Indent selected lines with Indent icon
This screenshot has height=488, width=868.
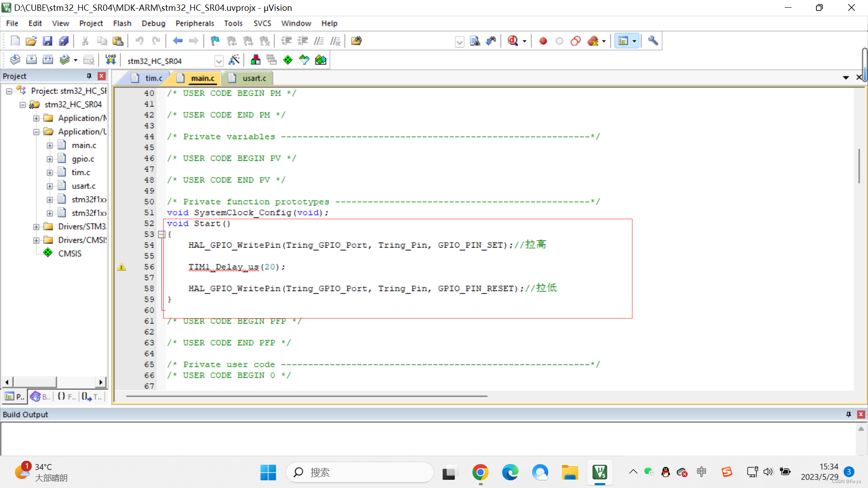click(286, 41)
